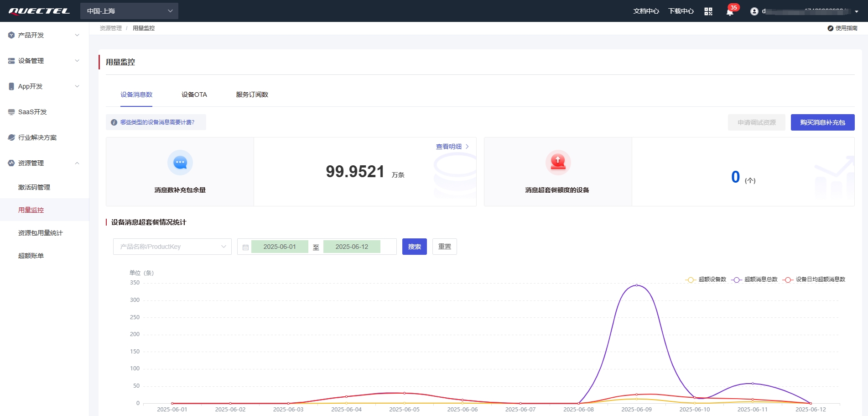The width and height of the screenshot is (868, 416).
Task: Toggle 设备日均超额消息数 legend series
Action: pos(814,279)
